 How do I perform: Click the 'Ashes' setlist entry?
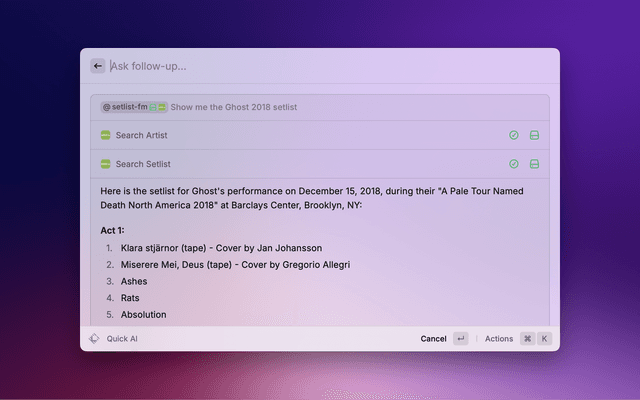tap(134, 282)
